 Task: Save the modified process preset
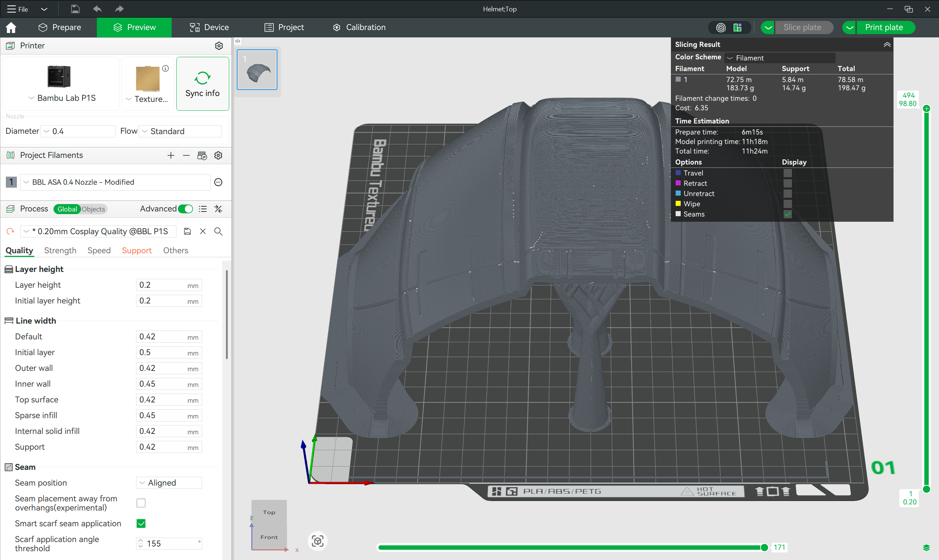tap(187, 231)
